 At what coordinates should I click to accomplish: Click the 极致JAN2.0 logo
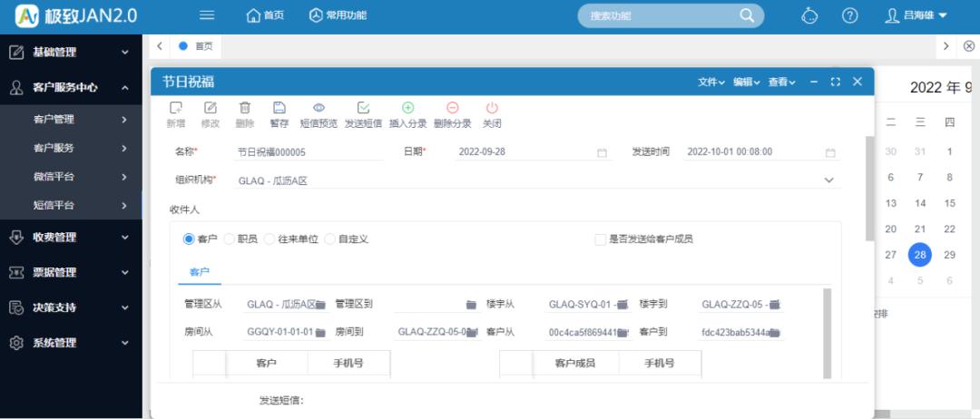pyautogui.click(x=76, y=16)
